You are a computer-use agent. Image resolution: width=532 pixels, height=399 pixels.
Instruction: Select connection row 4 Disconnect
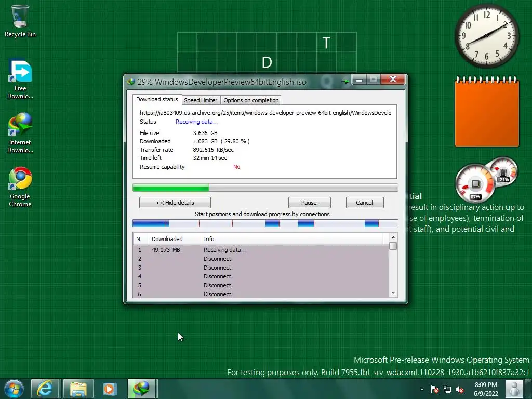click(x=261, y=276)
